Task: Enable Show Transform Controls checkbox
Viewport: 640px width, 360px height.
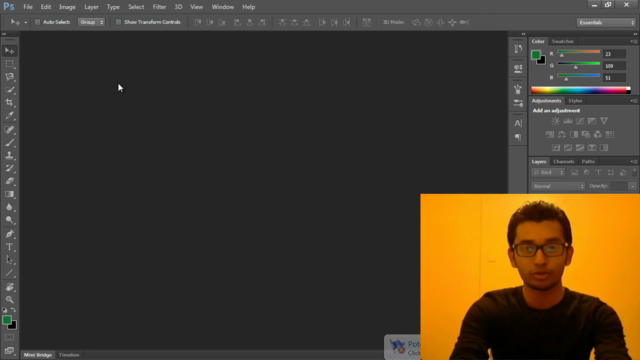Action: tap(118, 22)
